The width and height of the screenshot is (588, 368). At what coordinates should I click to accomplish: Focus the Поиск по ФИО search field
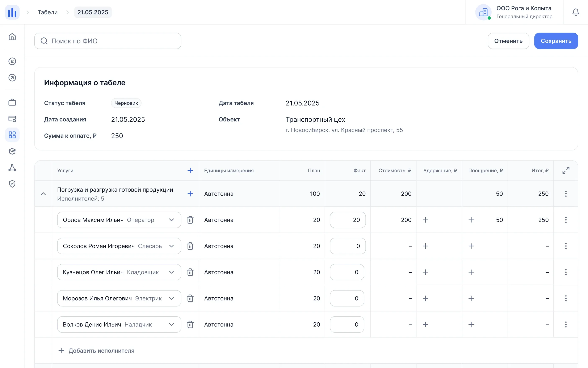click(x=108, y=41)
